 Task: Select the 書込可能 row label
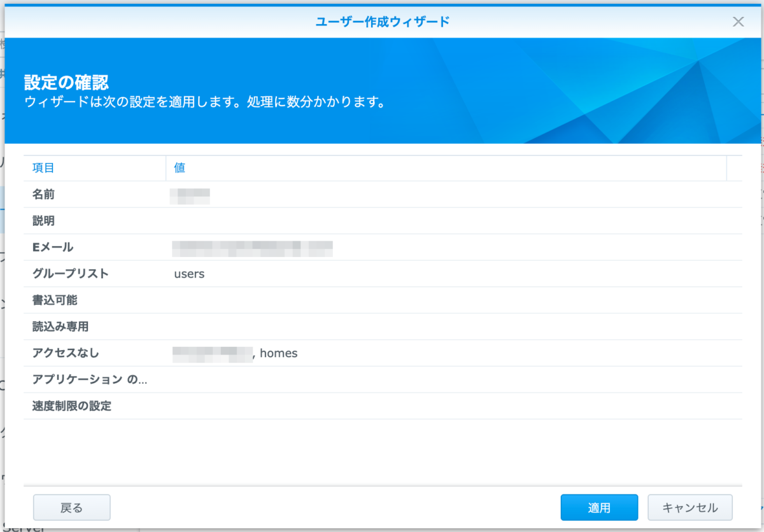point(55,300)
